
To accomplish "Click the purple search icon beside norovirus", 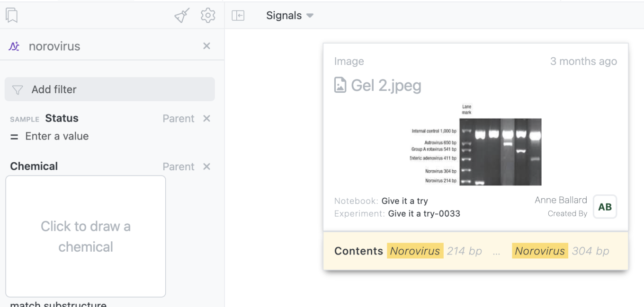I will [14, 46].
